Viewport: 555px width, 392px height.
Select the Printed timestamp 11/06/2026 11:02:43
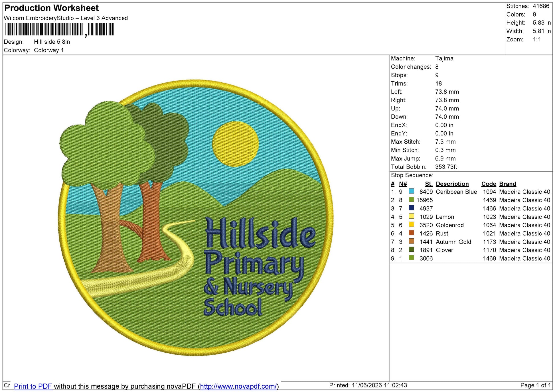(x=379, y=385)
